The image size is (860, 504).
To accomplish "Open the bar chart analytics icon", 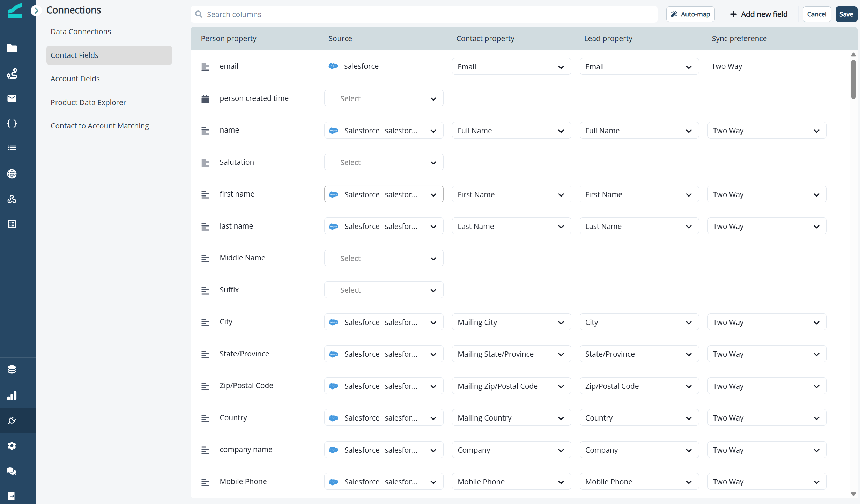I will click(12, 395).
